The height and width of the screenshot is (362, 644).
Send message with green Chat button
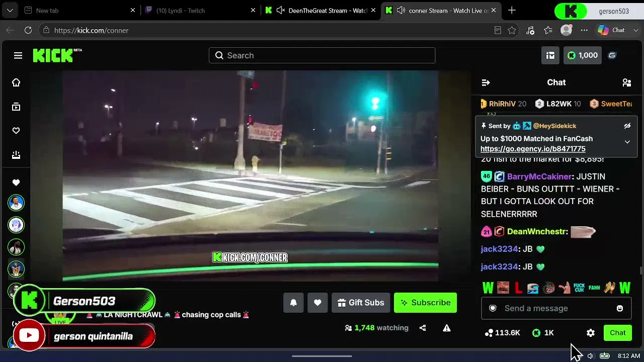[x=618, y=333]
